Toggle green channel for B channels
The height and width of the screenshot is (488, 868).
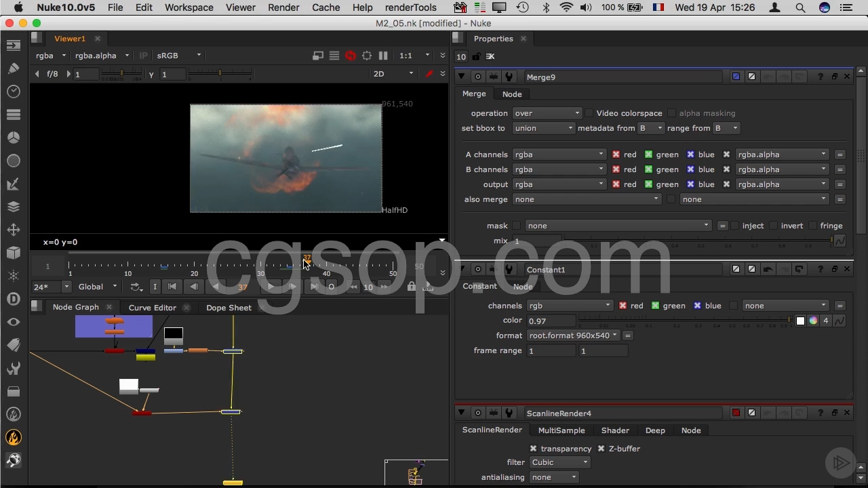click(648, 169)
